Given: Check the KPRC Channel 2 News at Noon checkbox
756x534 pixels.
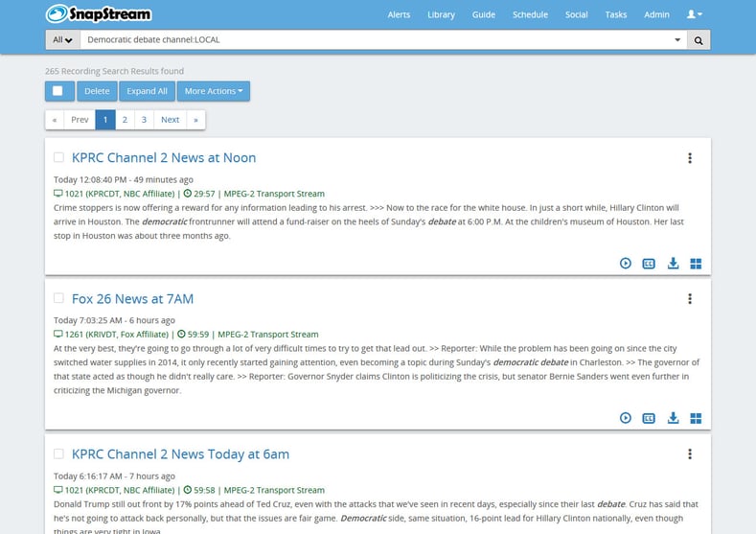Looking at the screenshot, I should (x=58, y=157).
